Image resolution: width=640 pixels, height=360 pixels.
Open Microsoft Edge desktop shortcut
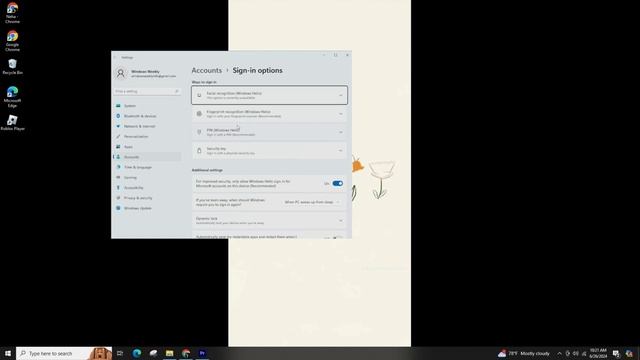(x=12, y=97)
